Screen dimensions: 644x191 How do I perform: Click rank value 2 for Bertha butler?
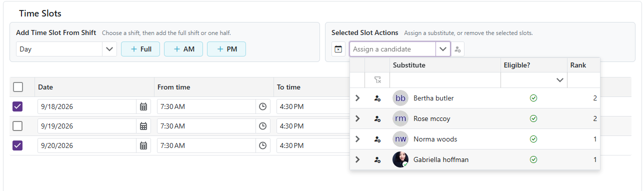point(595,98)
